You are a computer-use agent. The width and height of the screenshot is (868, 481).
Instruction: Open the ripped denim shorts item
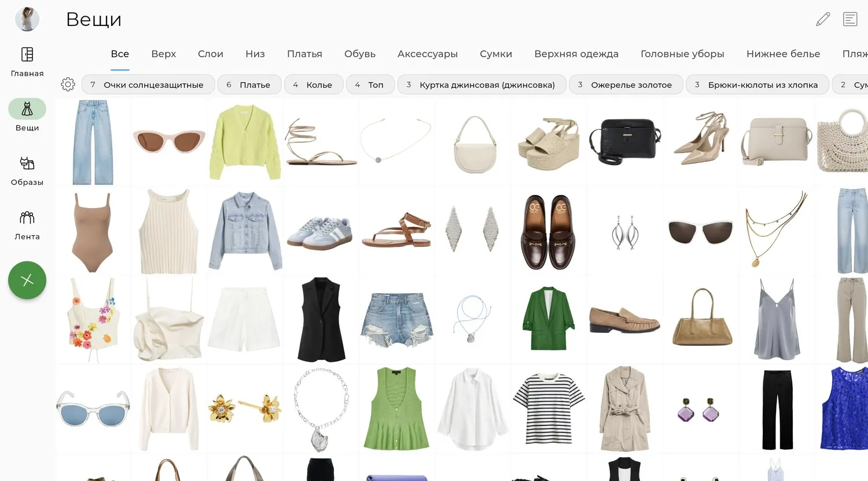click(397, 320)
